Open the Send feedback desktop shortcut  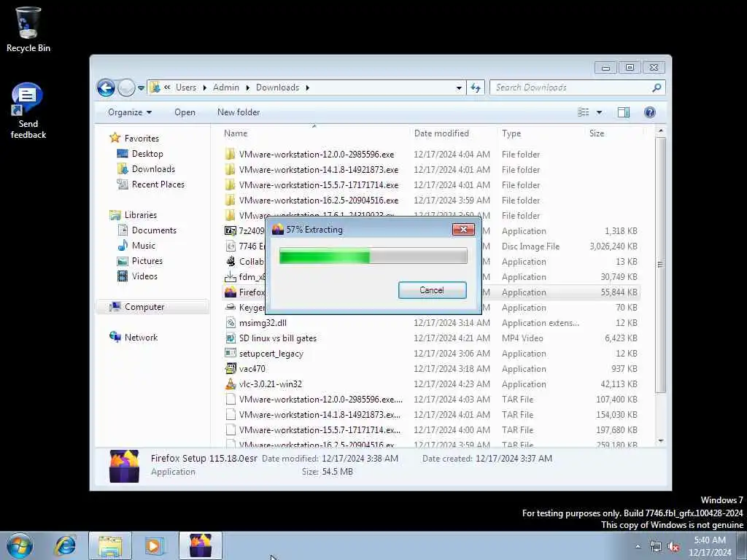pos(28,111)
